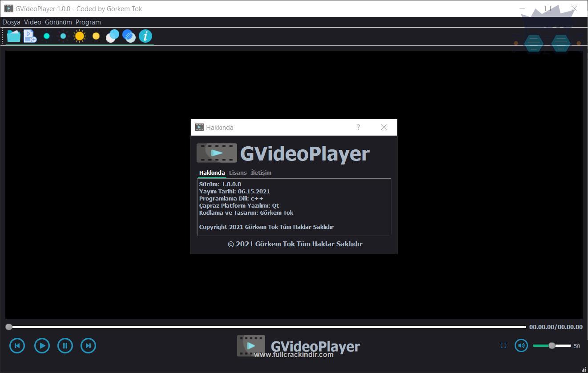Image resolution: width=588 pixels, height=373 pixels.
Task: Pause the video playback
Action: (x=65, y=345)
